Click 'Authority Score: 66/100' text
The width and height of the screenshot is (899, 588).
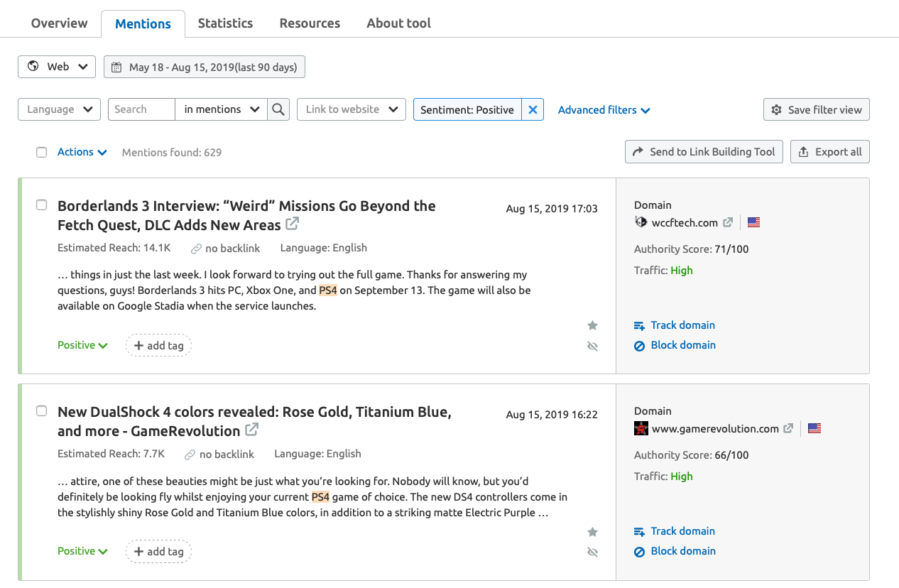pos(691,455)
